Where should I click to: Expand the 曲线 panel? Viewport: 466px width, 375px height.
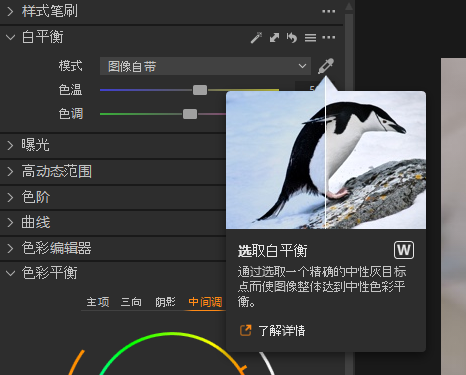click(x=10, y=222)
